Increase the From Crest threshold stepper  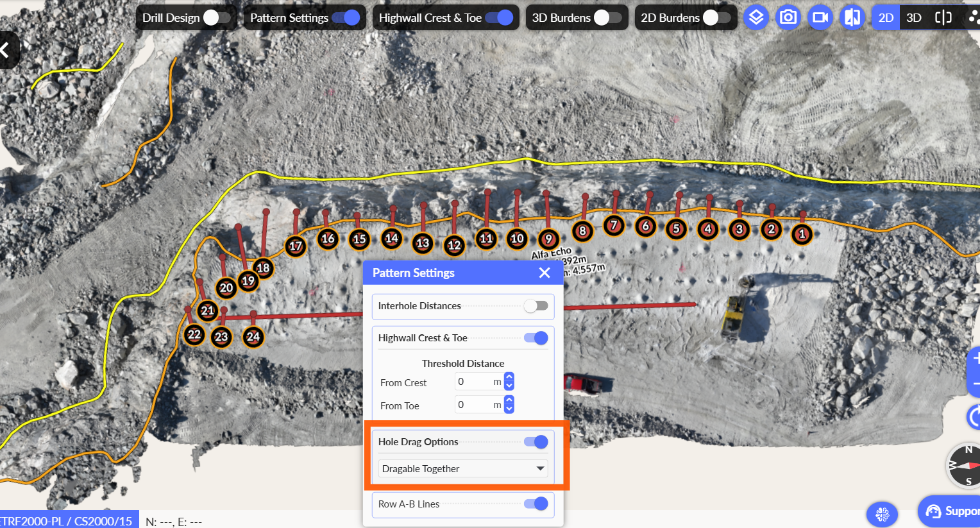(x=509, y=378)
